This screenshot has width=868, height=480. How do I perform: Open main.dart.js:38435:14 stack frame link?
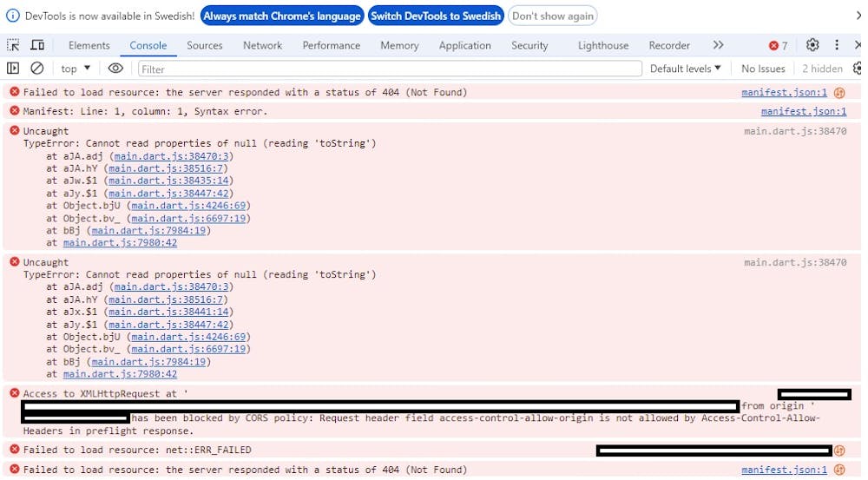tap(168, 181)
